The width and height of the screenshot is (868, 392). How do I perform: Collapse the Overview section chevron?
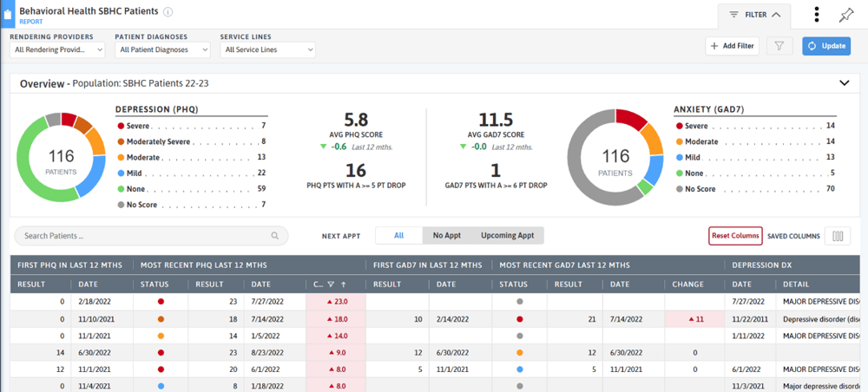tap(845, 83)
